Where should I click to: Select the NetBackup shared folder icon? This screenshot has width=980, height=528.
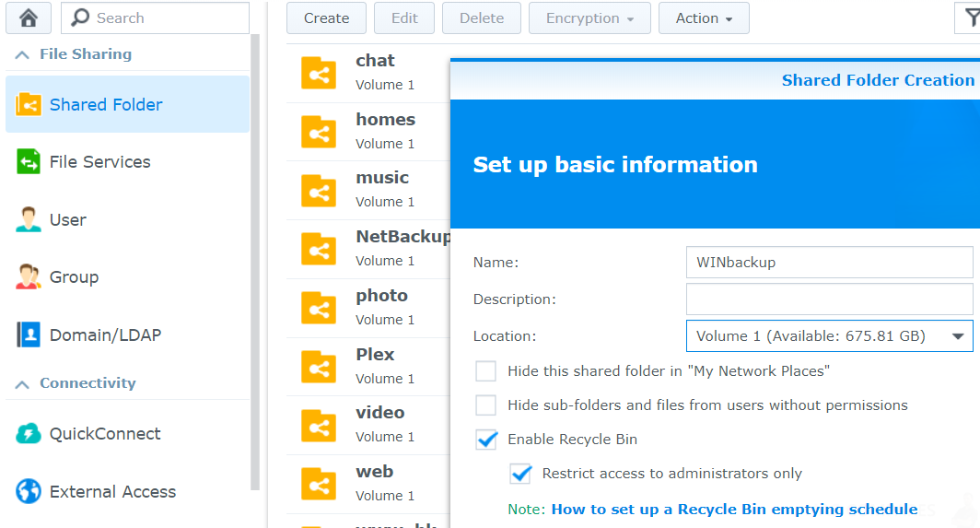(x=319, y=249)
